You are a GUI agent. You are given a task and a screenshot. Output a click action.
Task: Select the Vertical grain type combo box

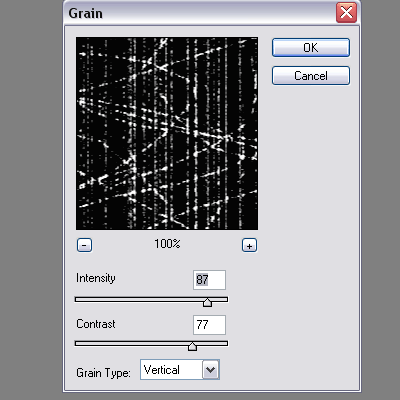coord(180,369)
